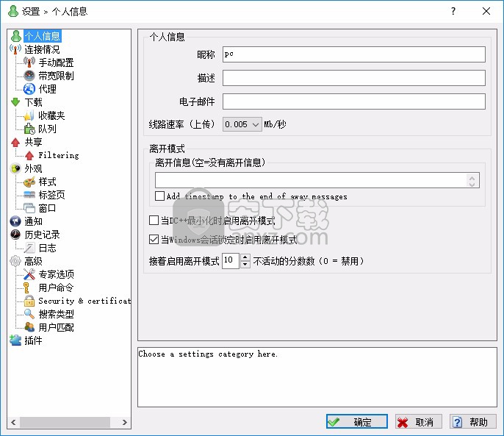This screenshot has width=504, height=436.
Task: Click into the 昵称 nickname field
Action: click(x=354, y=54)
